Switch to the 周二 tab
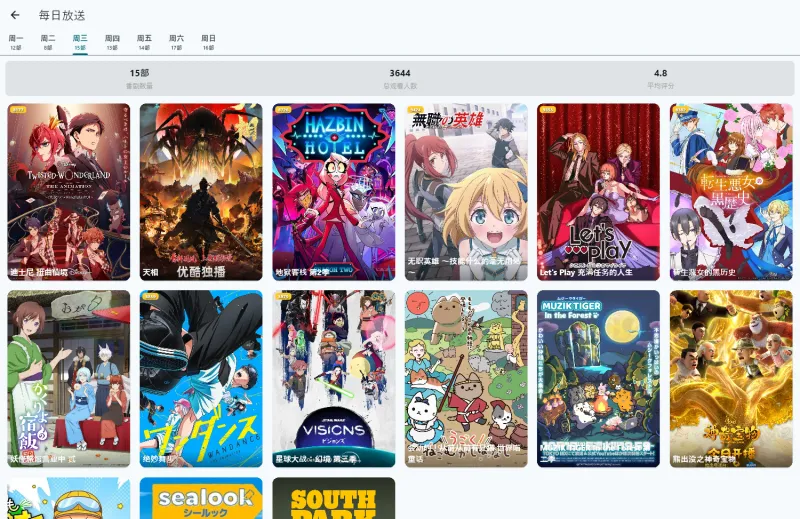Viewport: 800px width, 519px height. pyautogui.click(x=48, y=42)
